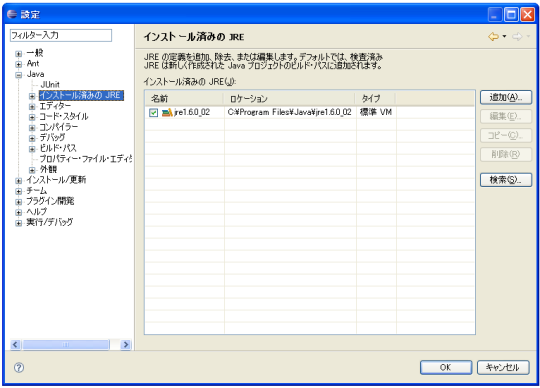Expand the 実行/デバッグ tree node
Screen dimensions: 540x388
coord(19,223)
